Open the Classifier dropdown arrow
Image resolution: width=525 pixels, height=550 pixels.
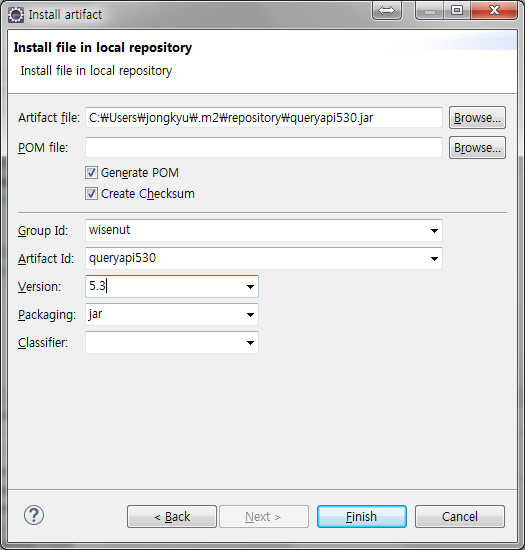[x=250, y=343]
